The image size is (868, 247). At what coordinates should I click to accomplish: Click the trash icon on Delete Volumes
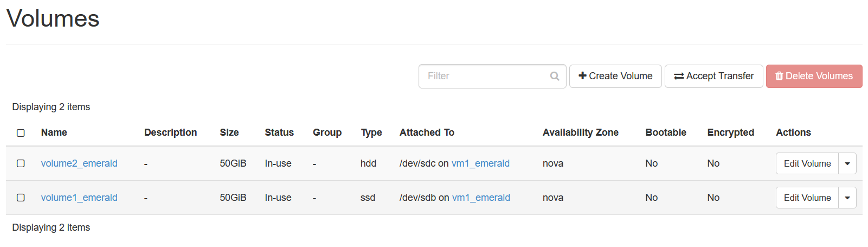pyautogui.click(x=779, y=76)
